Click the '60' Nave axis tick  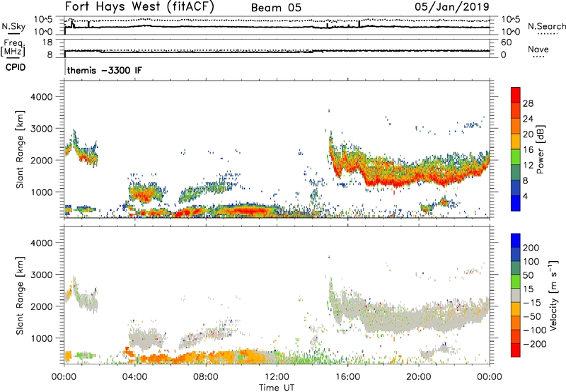pos(506,42)
